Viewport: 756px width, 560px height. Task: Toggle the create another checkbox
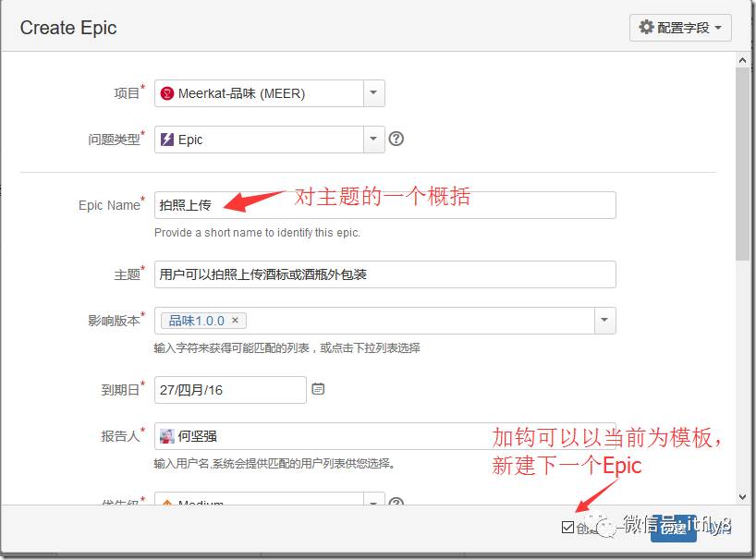[x=568, y=528]
